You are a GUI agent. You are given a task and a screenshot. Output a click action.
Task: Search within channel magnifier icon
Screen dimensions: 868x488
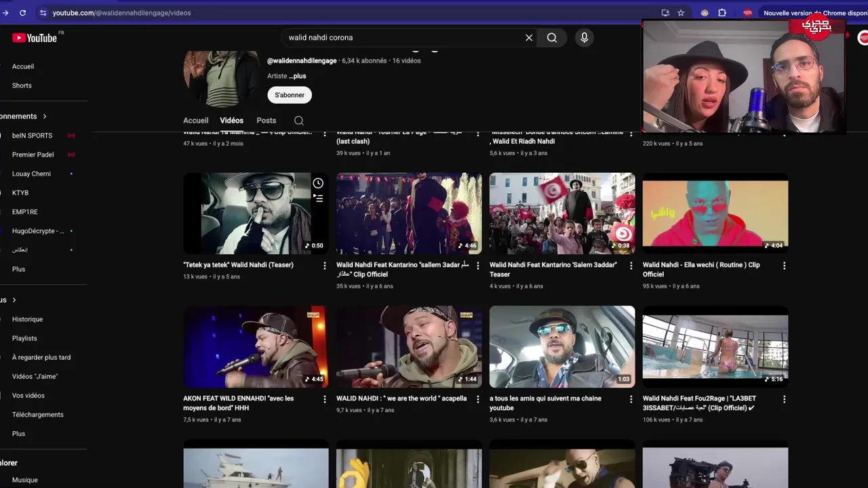[x=299, y=121]
